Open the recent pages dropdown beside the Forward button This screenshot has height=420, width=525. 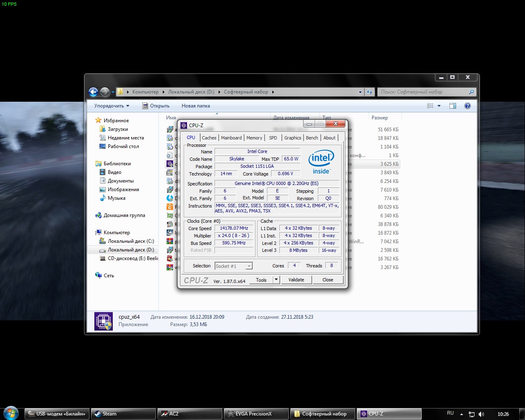tap(113, 92)
